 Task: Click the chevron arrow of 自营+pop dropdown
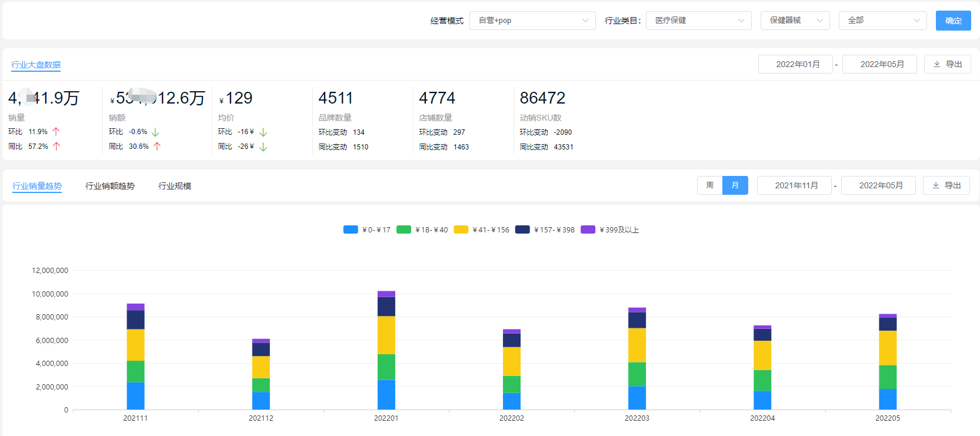[x=585, y=21]
